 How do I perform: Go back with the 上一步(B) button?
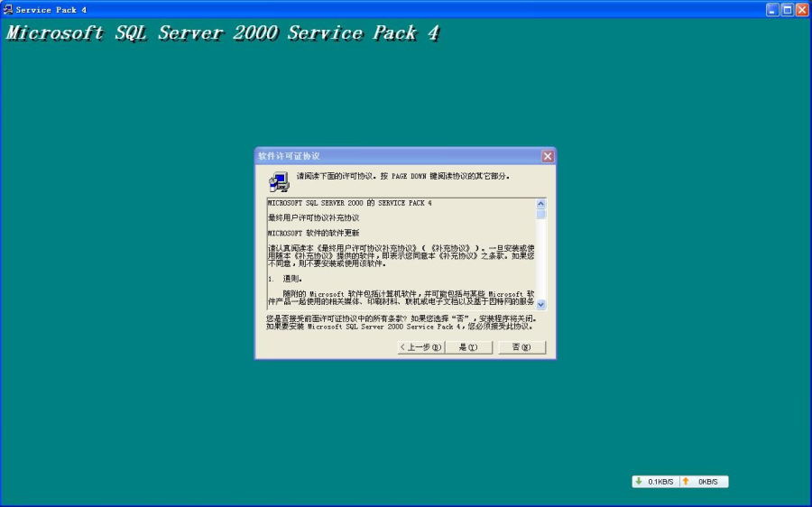coord(420,347)
